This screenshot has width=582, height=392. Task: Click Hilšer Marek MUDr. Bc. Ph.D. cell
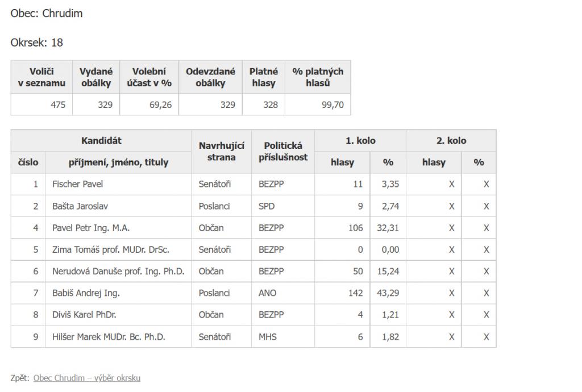pos(118,337)
